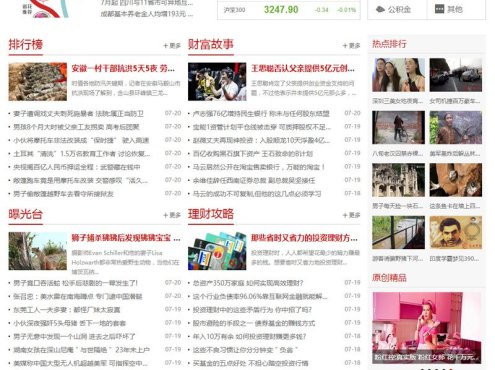Open article 百亿收购黑石旗下资产
Image resolution: width=495 pixels, height=370 pixels.
tap(253, 154)
